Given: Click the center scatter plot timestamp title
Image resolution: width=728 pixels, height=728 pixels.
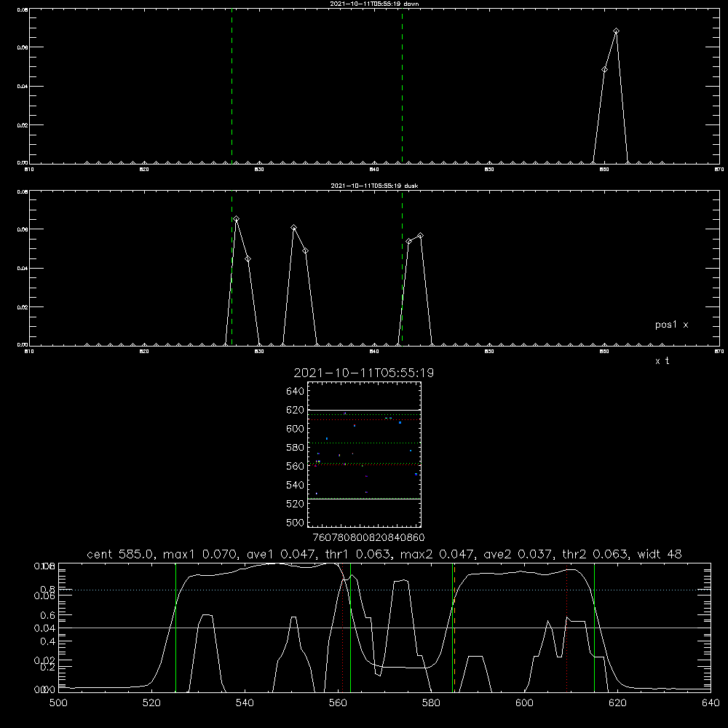Looking at the screenshot, I should pos(363,373).
